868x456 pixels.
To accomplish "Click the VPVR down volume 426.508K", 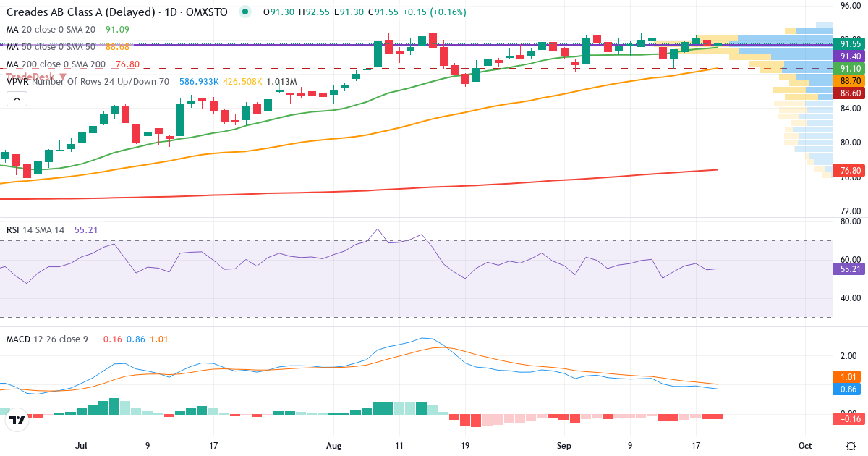I will 242,82.
